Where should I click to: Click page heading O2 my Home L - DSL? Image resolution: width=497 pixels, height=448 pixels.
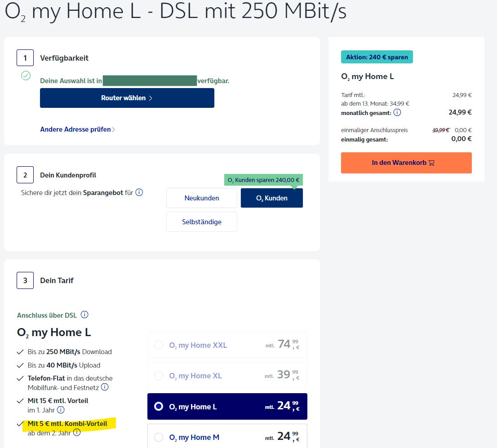176,12
